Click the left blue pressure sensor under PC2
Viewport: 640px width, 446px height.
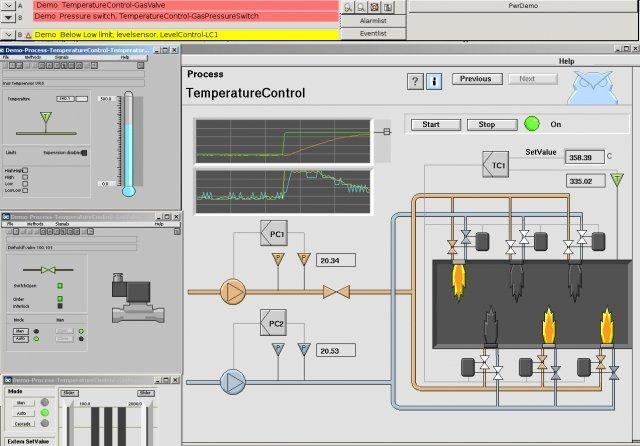pyautogui.click(x=278, y=349)
